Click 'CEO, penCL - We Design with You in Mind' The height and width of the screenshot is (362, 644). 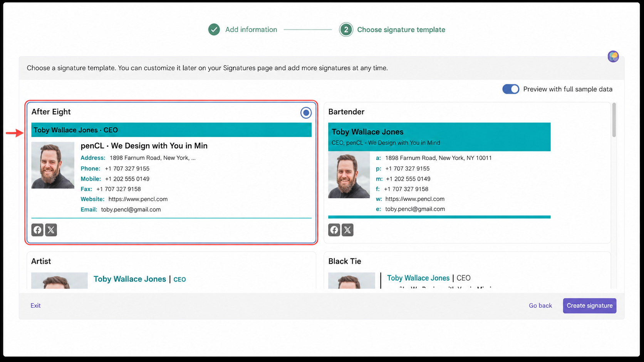click(x=386, y=143)
